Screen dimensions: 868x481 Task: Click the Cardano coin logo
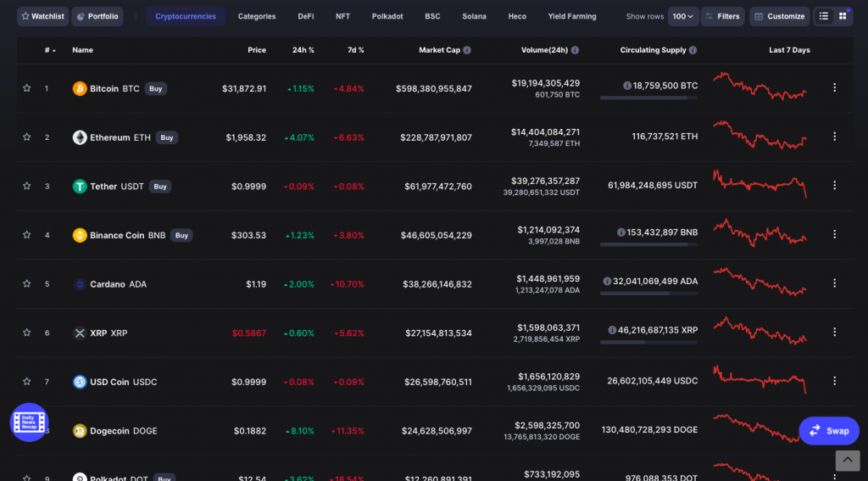point(80,284)
